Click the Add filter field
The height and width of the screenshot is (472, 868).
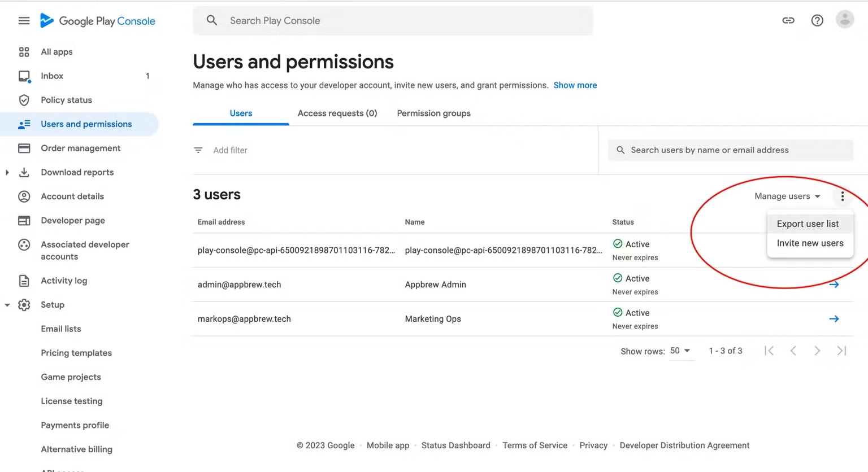[230, 150]
